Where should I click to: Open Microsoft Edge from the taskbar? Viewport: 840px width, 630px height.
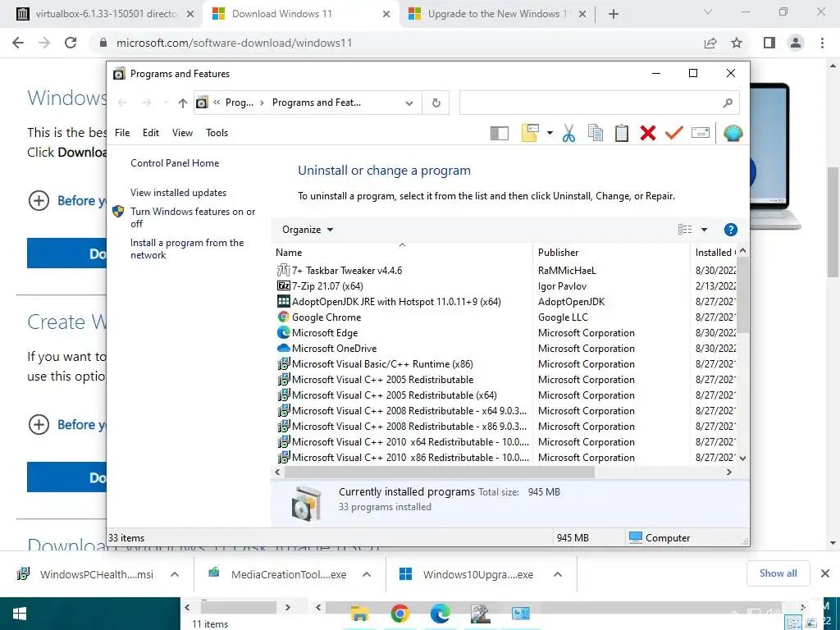(440, 614)
